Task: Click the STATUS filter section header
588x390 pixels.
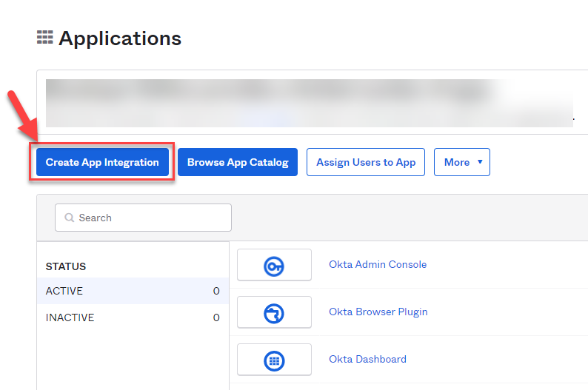Action: [66, 266]
